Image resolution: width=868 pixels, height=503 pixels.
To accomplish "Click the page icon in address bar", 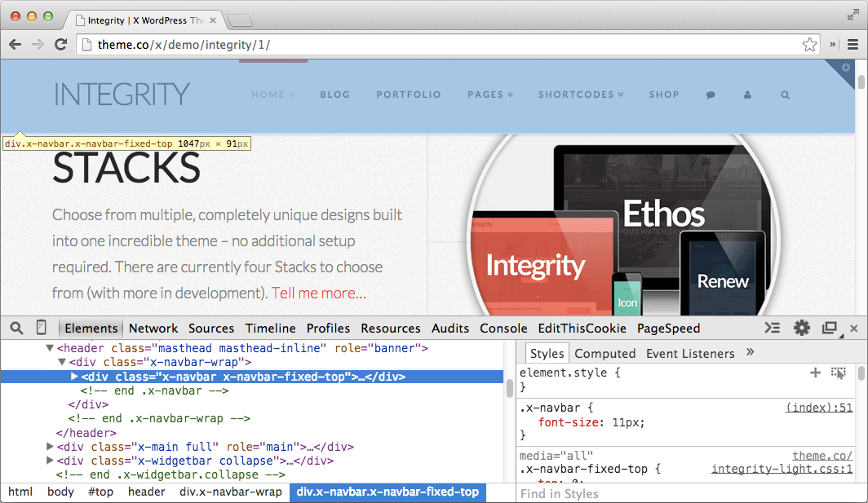I will (87, 45).
